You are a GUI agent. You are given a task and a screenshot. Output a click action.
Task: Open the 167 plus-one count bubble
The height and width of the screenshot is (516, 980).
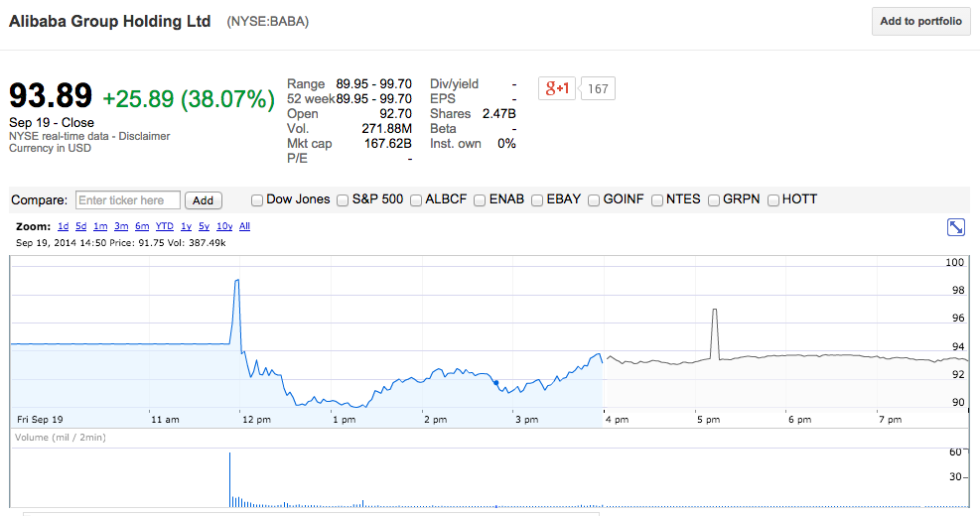598,88
